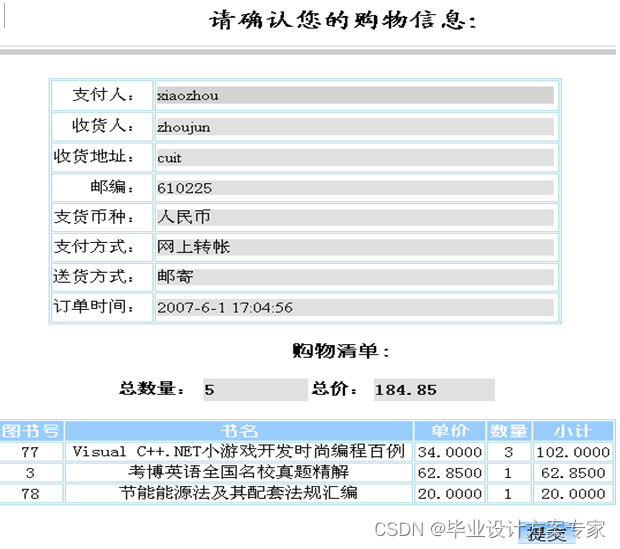Click the 收货人 label
Viewport: 620px width, 549px height.
(104, 126)
